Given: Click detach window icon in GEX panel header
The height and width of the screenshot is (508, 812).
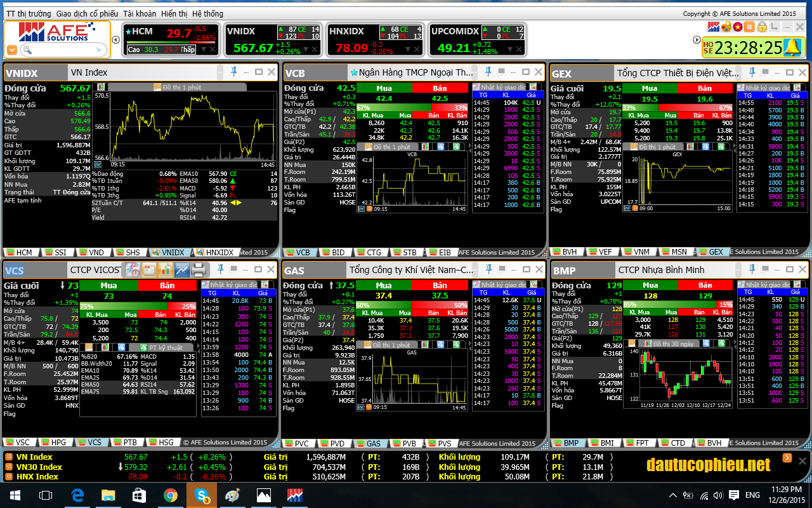Looking at the screenshot, I should 766,72.
